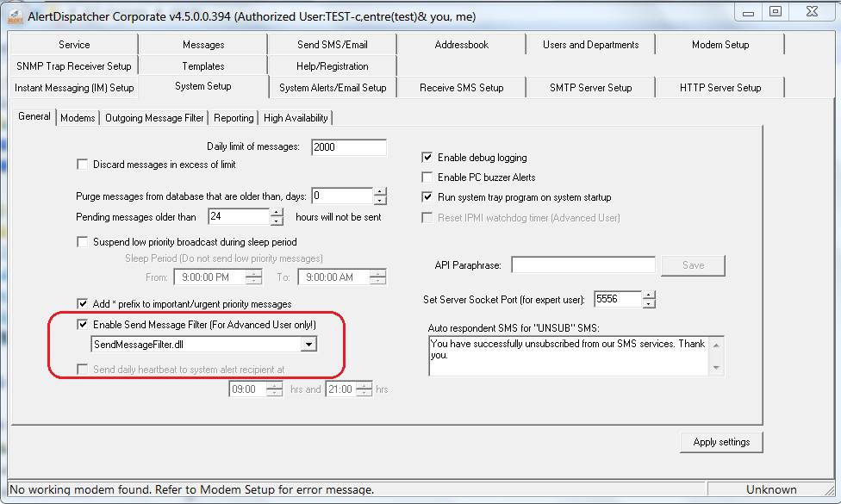Toggle Reset IPMI watchdog timer checkbox

[427, 217]
